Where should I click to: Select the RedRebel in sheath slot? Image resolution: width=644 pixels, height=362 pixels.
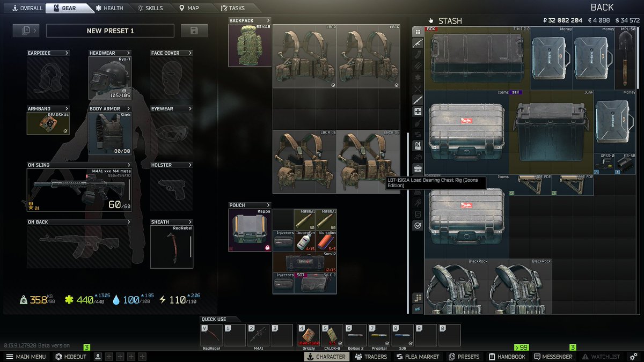click(172, 247)
